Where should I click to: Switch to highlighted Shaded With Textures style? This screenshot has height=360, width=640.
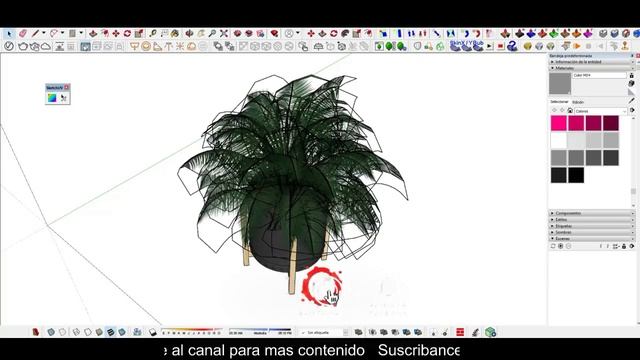111,332
